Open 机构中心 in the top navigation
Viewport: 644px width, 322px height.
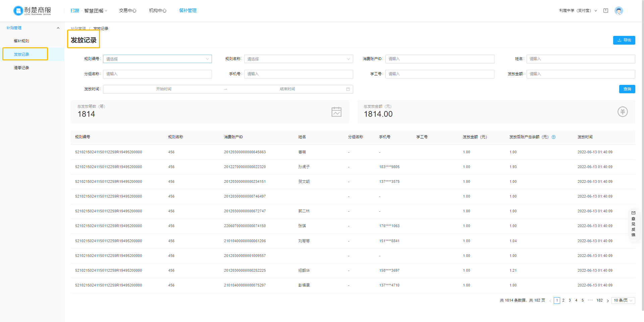click(x=158, y=11)
